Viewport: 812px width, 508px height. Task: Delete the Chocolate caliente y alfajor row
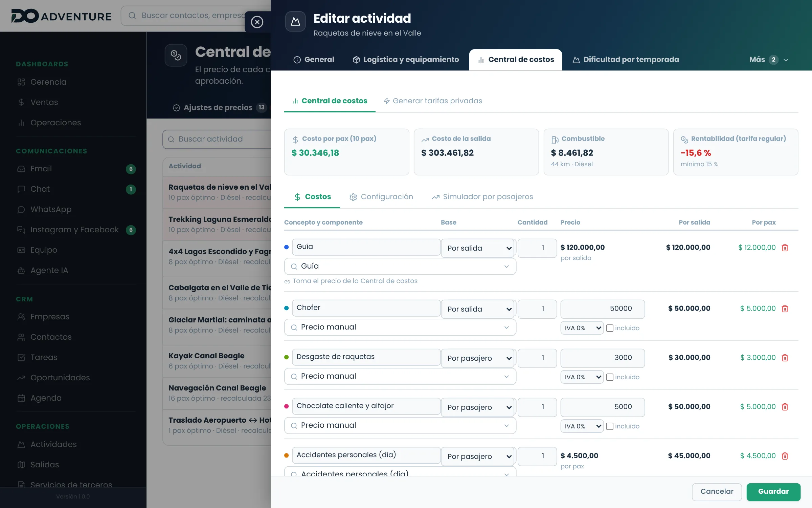point(785,407)
